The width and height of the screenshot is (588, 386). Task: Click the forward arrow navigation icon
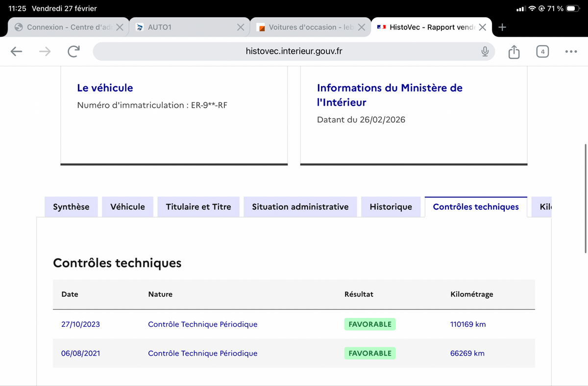(45, 51)
